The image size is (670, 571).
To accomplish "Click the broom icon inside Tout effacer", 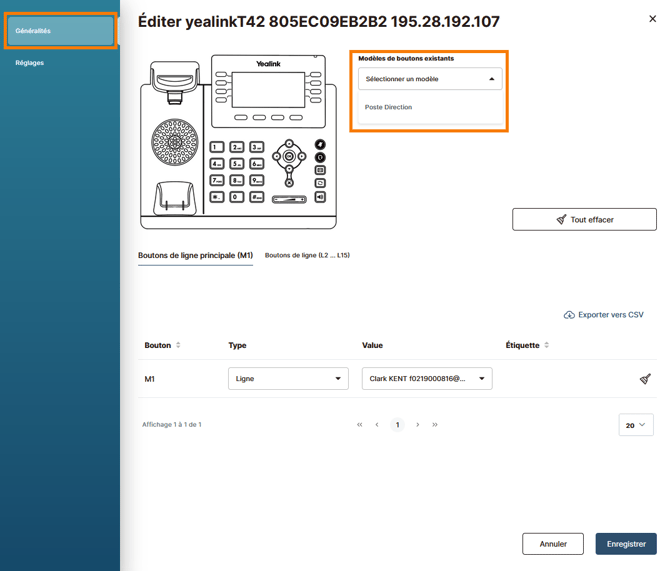I will point(561,219).
